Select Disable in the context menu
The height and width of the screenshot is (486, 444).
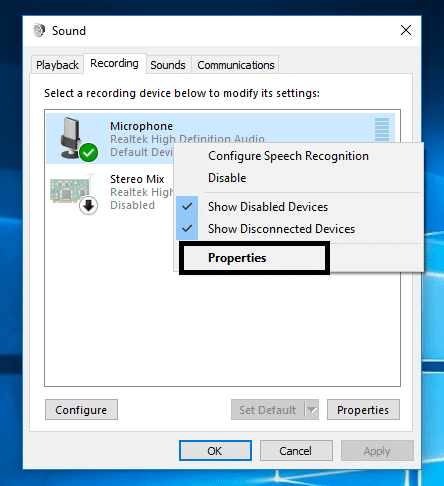227,178
